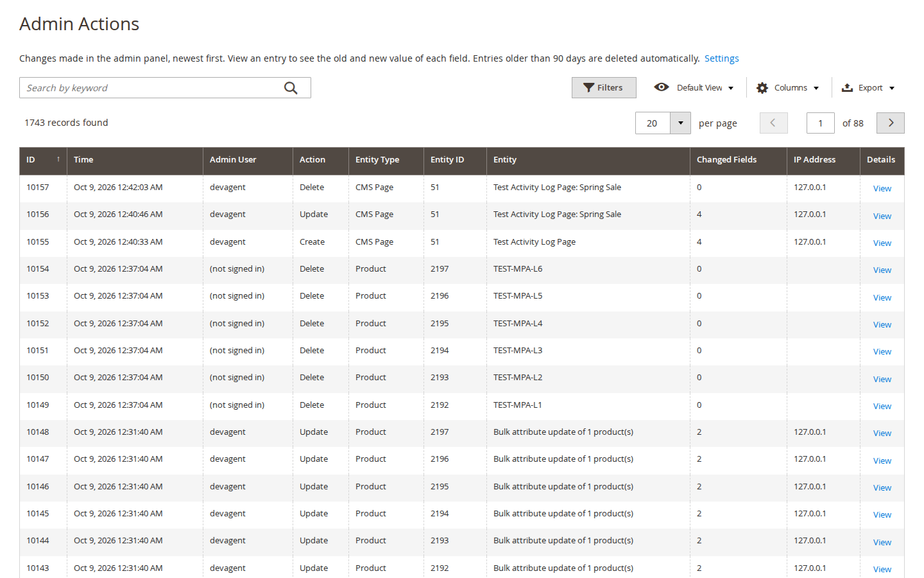The image size is (924, 578).
Task: View details for entry 10148
Action: click(882, 433)
